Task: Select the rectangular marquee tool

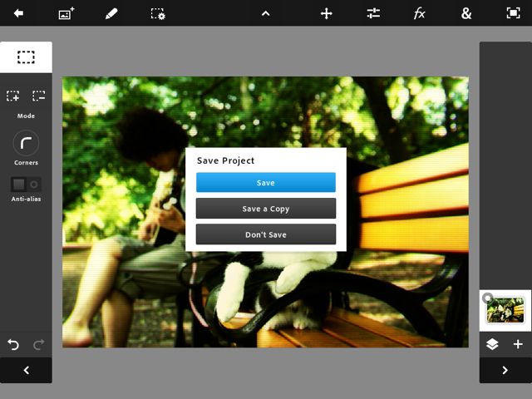Action: (26, 57)
